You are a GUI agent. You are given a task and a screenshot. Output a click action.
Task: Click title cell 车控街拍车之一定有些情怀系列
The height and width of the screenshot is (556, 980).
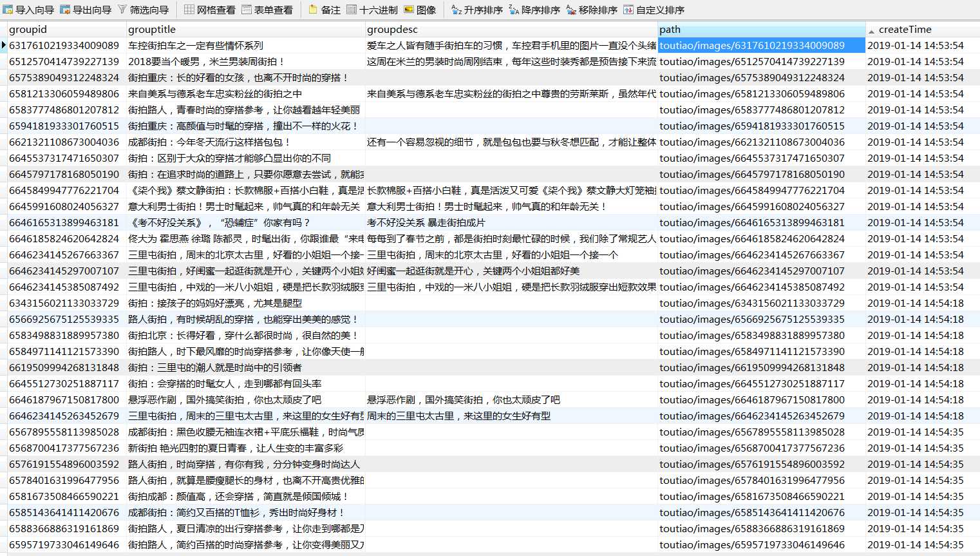(x=245, y=45)
